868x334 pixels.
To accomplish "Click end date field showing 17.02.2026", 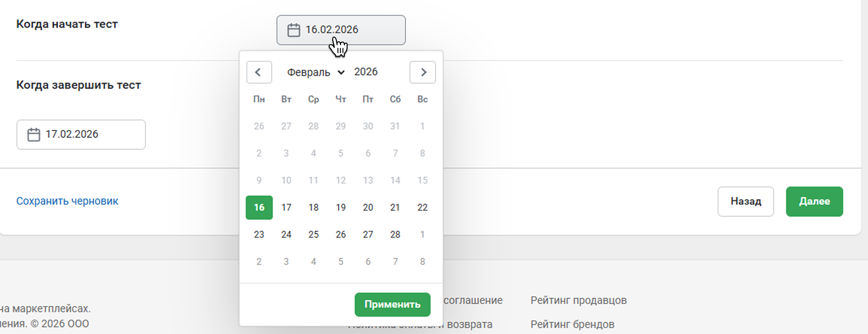I will (x=81, y=135).
